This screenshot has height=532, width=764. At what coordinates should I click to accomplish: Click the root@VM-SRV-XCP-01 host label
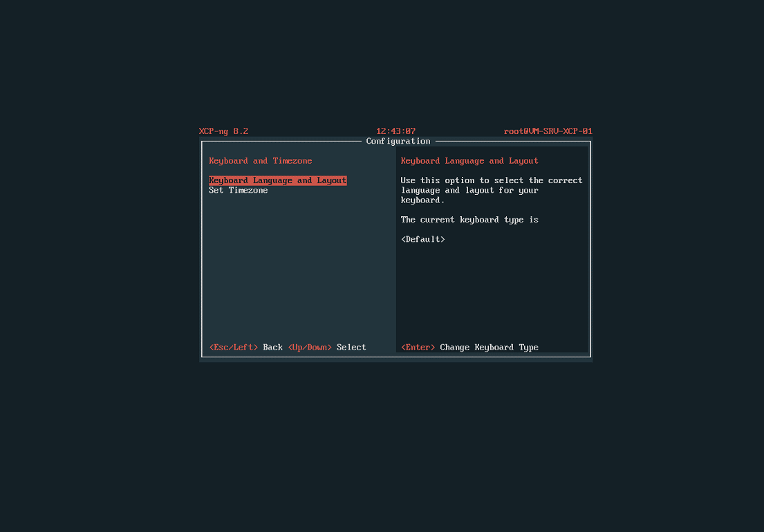548,131
